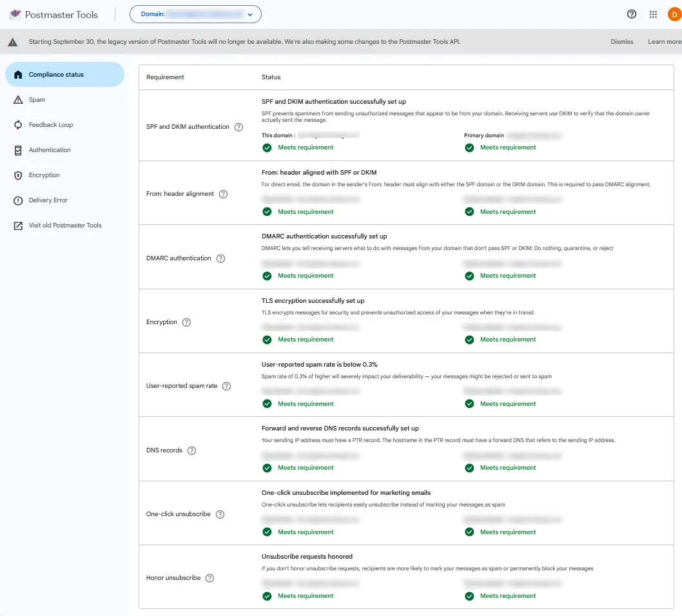Viewport: 682px width, 616px height.
Task: Go to Feedback Loop page
Action: [50, 125]
